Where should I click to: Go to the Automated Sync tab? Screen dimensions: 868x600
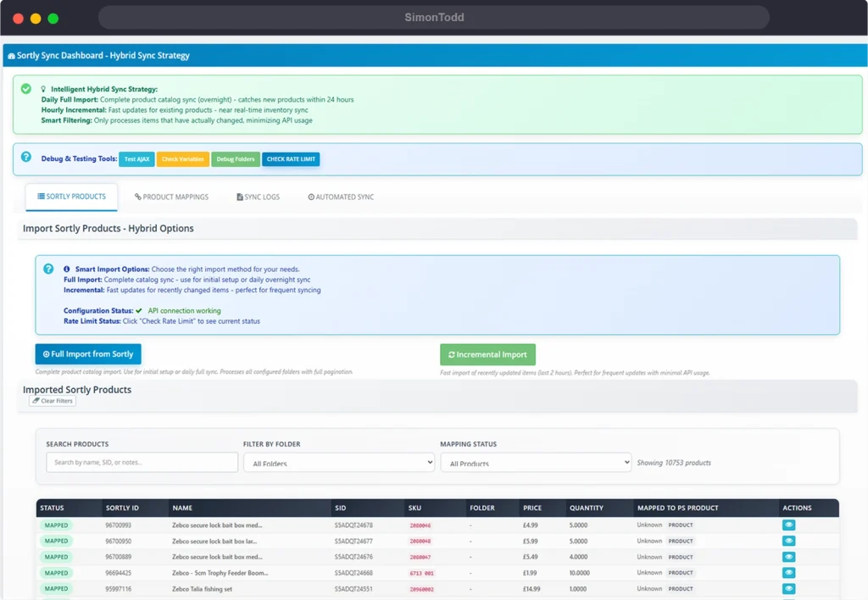point(341,197)
